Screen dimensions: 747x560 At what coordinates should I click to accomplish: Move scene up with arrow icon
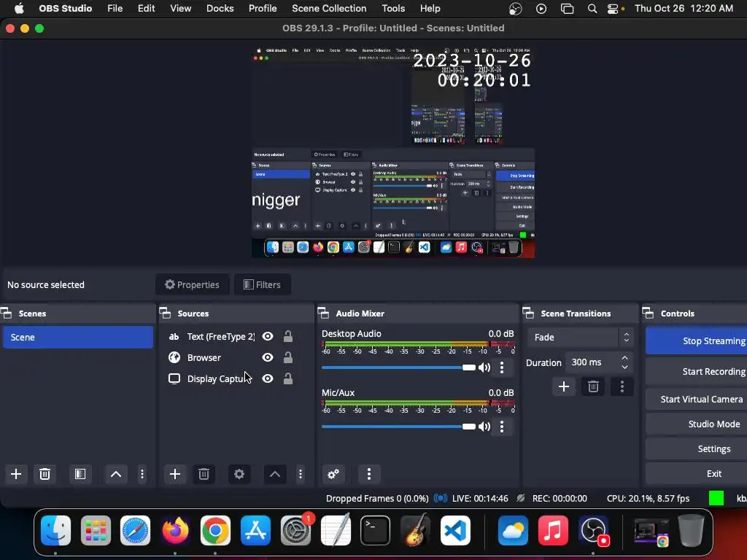116,474
